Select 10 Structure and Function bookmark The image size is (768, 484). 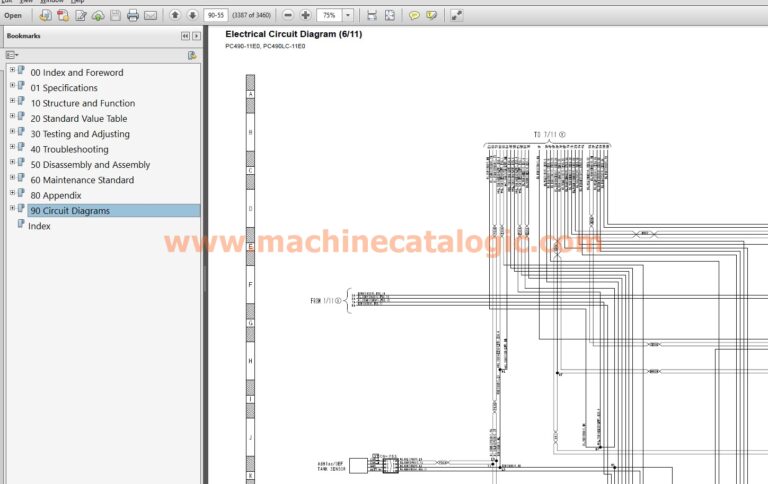point(83,103)
